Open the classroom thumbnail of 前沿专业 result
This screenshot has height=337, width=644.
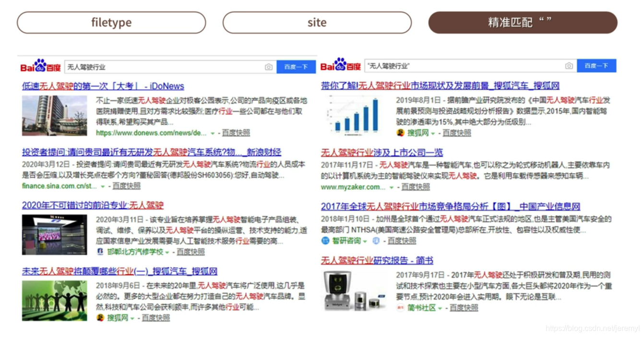54,235
